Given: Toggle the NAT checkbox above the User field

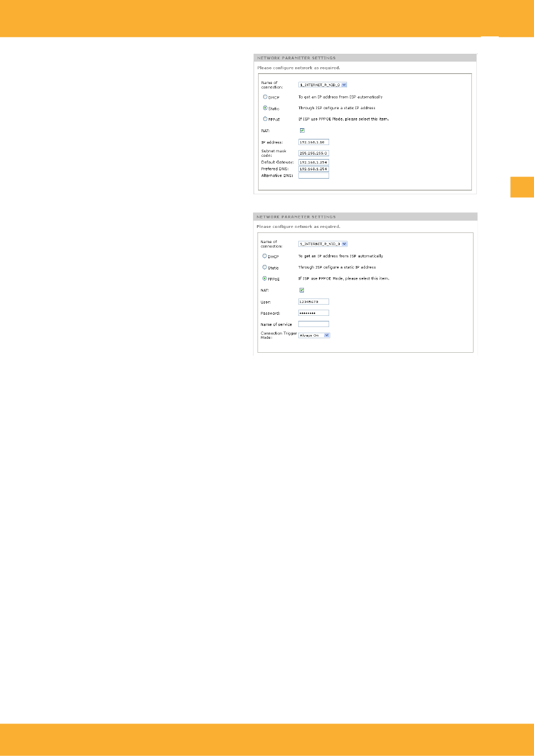Looking at the screenshot, I should tap(302, 290).
